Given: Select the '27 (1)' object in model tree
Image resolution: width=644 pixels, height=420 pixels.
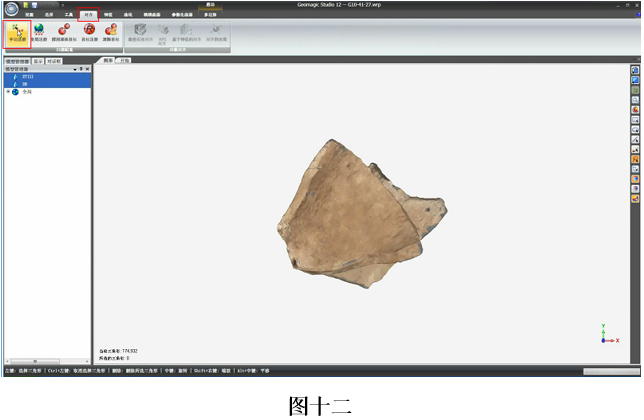Looking at the screenshot, I should pos(48,77).
